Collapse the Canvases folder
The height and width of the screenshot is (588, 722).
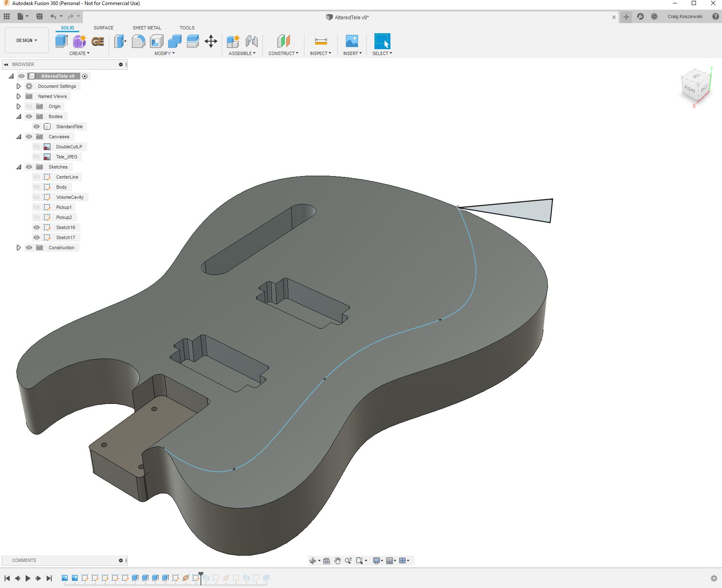18,137
